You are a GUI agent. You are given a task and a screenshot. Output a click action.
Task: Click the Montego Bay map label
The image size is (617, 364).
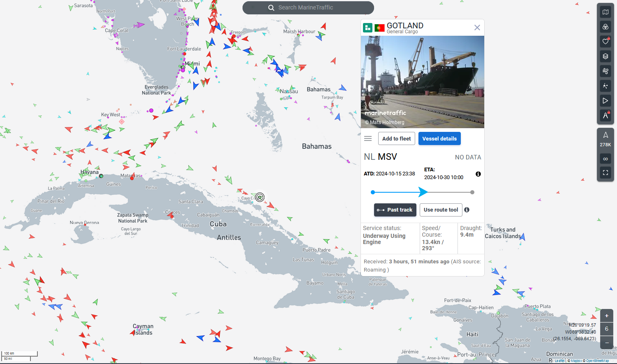267,359
